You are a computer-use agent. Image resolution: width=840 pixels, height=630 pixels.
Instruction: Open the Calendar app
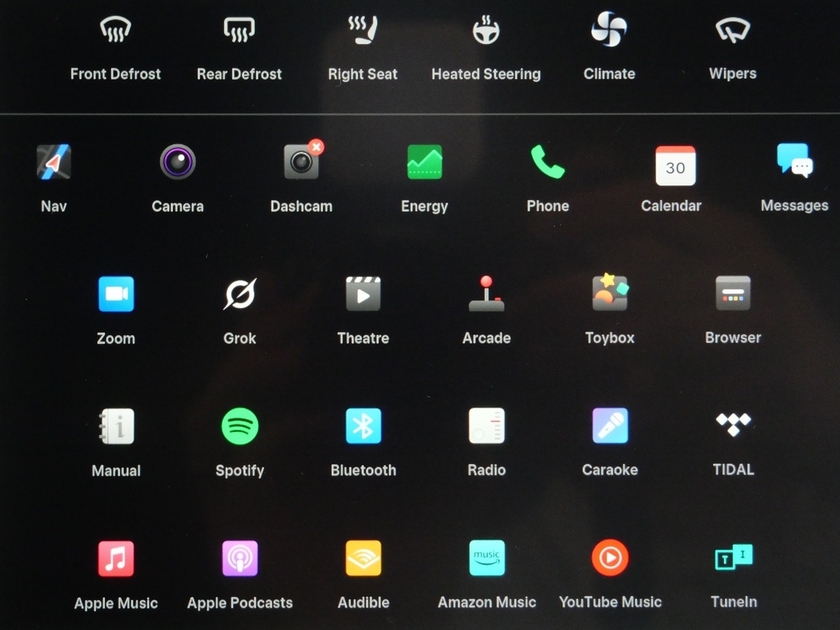coord(675,165)
